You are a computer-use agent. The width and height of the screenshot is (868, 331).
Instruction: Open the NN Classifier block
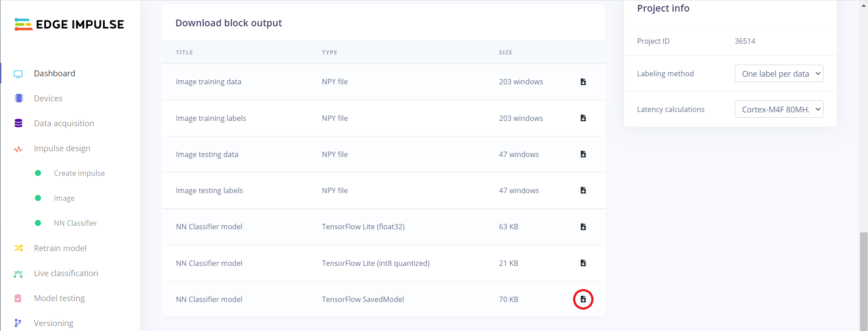75,223
